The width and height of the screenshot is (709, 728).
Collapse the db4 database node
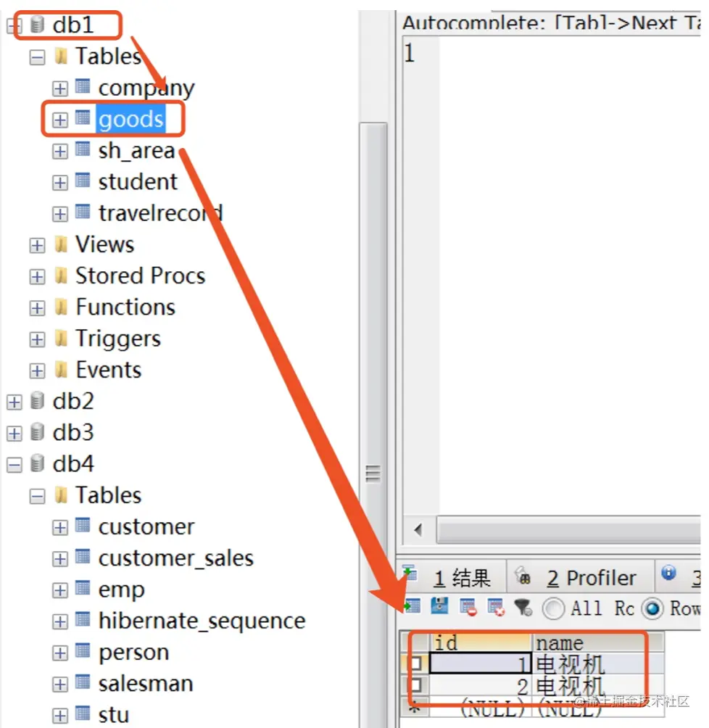[14, 464]
